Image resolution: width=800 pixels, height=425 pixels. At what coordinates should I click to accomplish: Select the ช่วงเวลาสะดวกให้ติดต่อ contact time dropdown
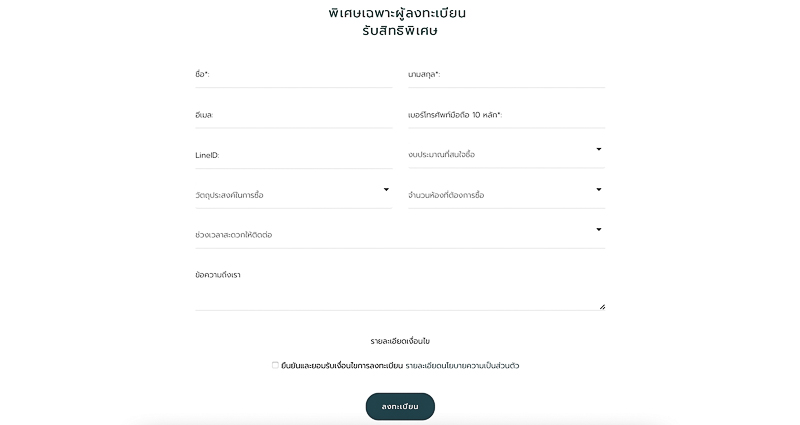click(x=400, y=235)
